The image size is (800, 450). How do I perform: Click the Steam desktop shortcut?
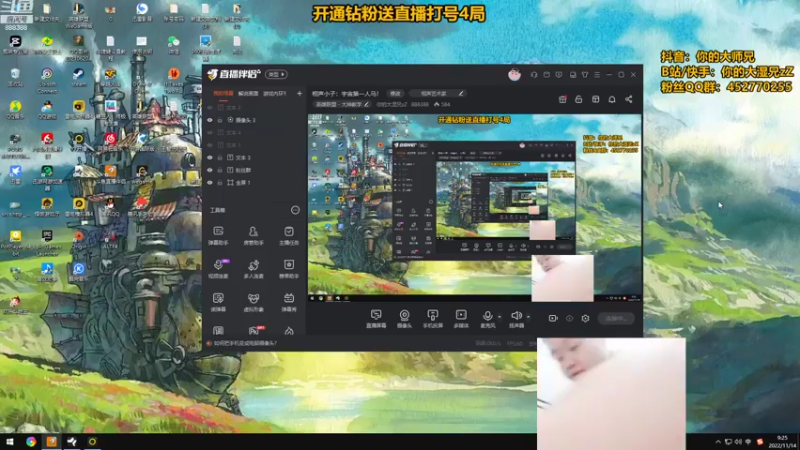point(78,78)
